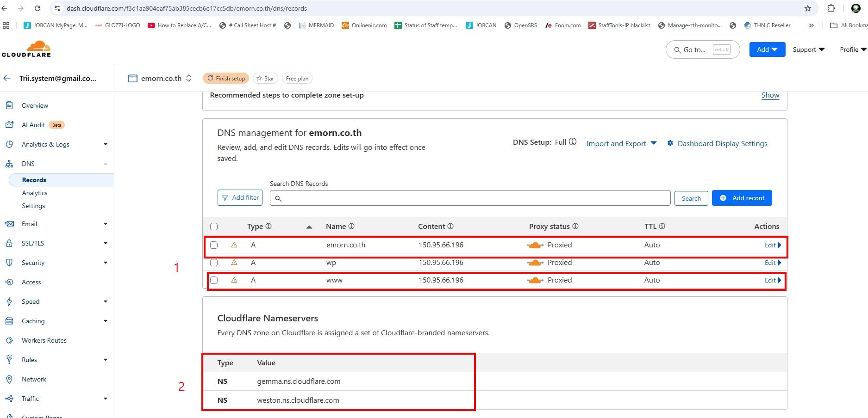Focus the Search DNS Records field
The width and height of the screenshot is (868, 418).
470,198
